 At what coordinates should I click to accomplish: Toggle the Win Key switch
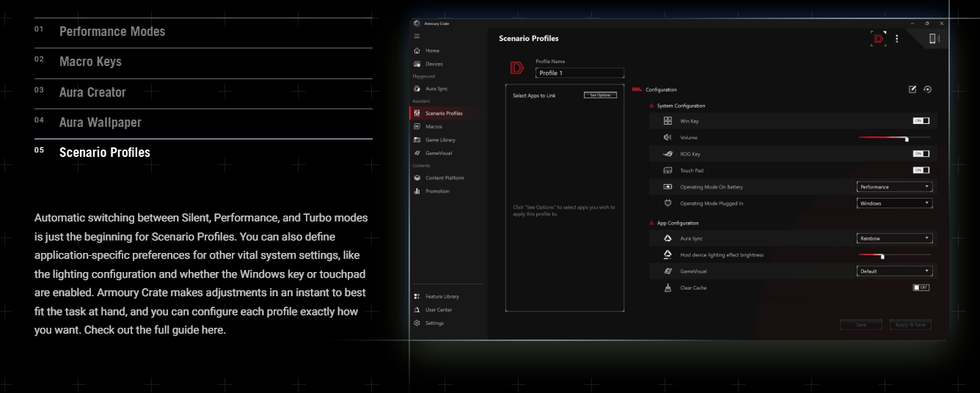pos(921,121)
